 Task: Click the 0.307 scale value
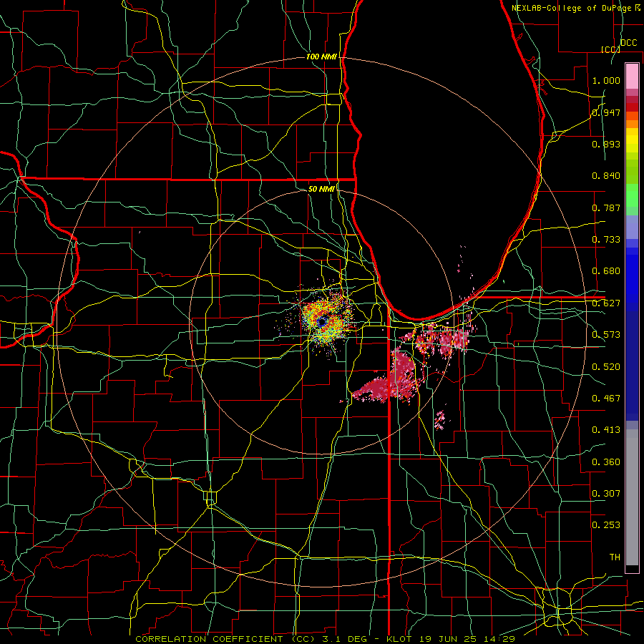pyautogui.click(x=606, y=494)
